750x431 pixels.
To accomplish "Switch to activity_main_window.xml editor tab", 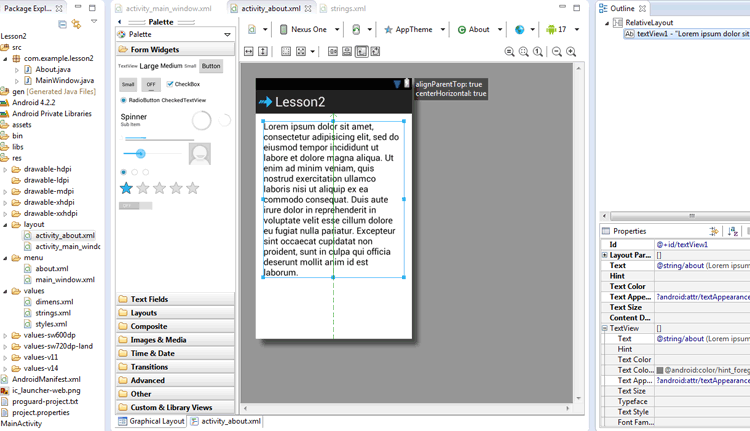I will pyautogui.click(x=164, y=9).
